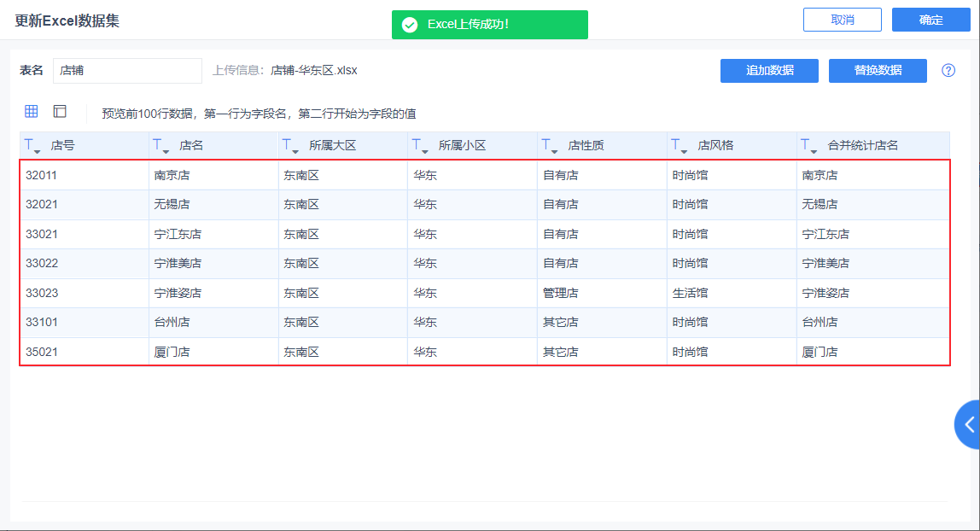Click 生活馆 in the 店风格 column
Viewport: 980px width, 531px height.
pyautogui.click(x=690, y=293)
